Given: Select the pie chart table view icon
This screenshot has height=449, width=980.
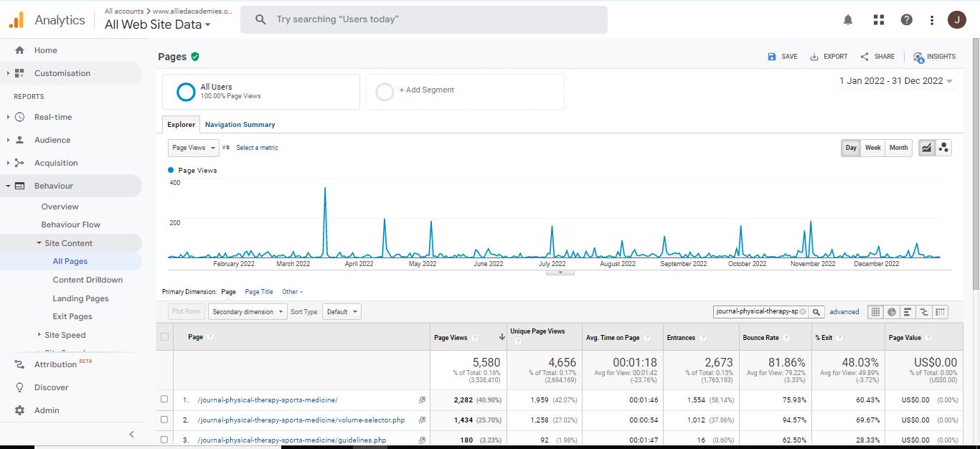Looking at the screenshot, I should [x=892, y=312].
